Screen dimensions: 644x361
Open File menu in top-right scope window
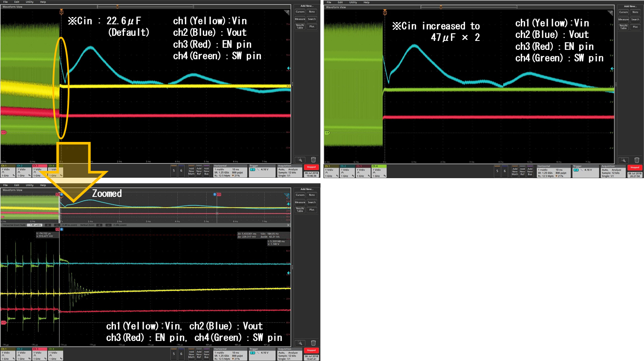pos(329,2)
